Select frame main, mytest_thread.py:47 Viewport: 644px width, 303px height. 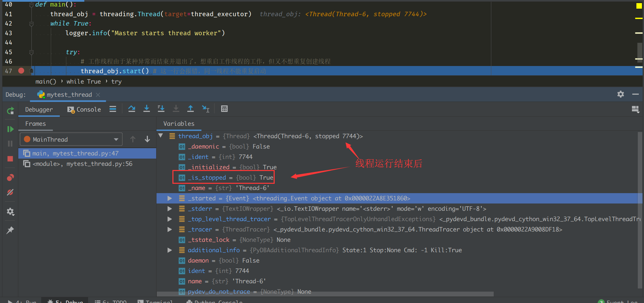point(87,153)
